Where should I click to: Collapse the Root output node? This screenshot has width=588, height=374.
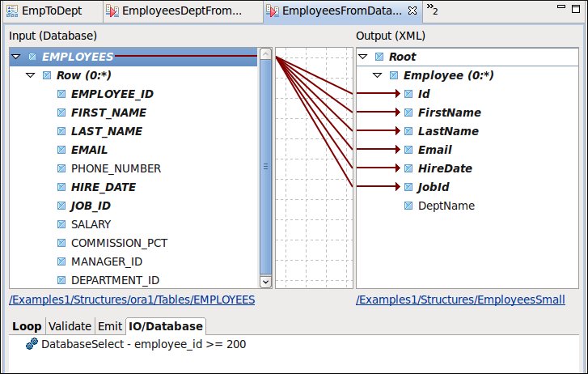(362, 57)
